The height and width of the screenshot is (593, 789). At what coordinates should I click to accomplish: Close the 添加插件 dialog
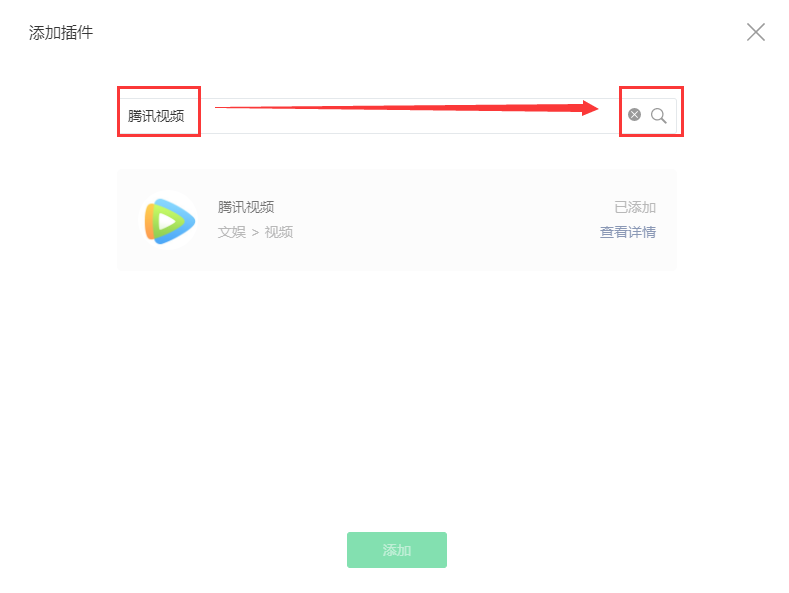coord(755,32)
